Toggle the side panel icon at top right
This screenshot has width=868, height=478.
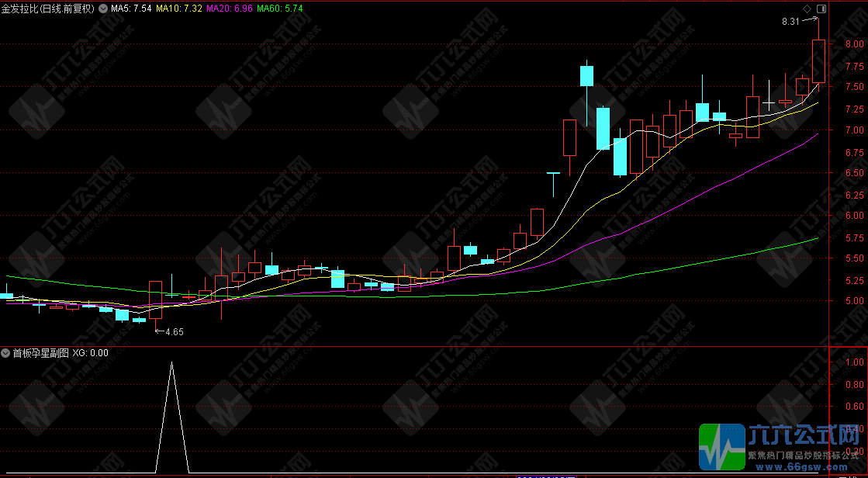point(821,9)
